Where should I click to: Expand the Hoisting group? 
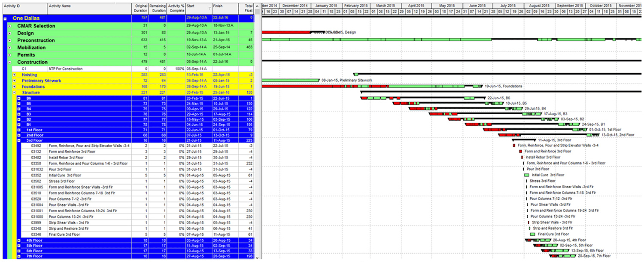click(x=14, y=75)
